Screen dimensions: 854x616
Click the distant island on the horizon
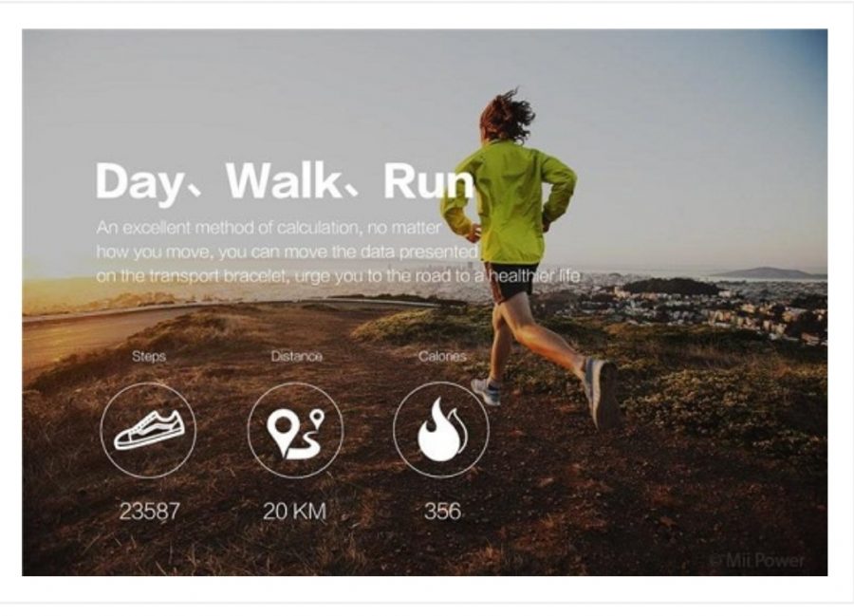click(768, 272)
